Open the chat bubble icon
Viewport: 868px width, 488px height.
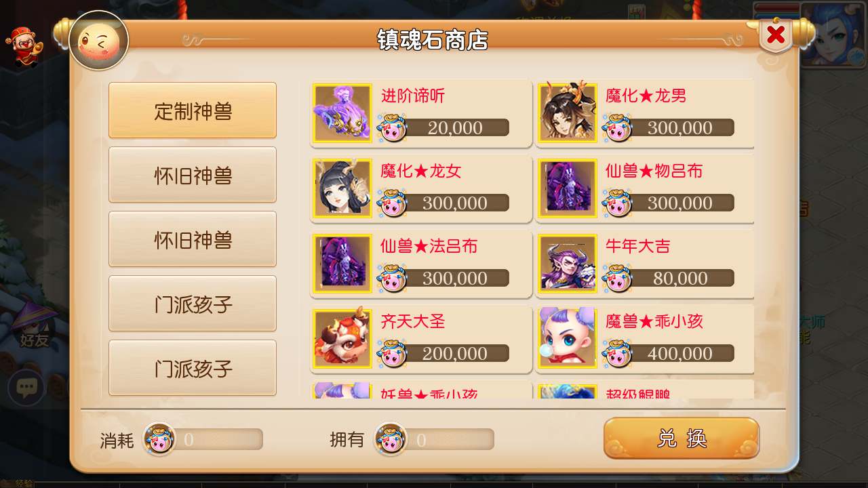[26, 388]
